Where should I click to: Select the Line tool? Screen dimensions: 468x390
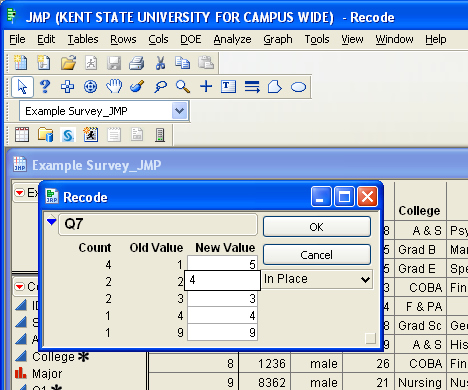[x=252, y=87]
